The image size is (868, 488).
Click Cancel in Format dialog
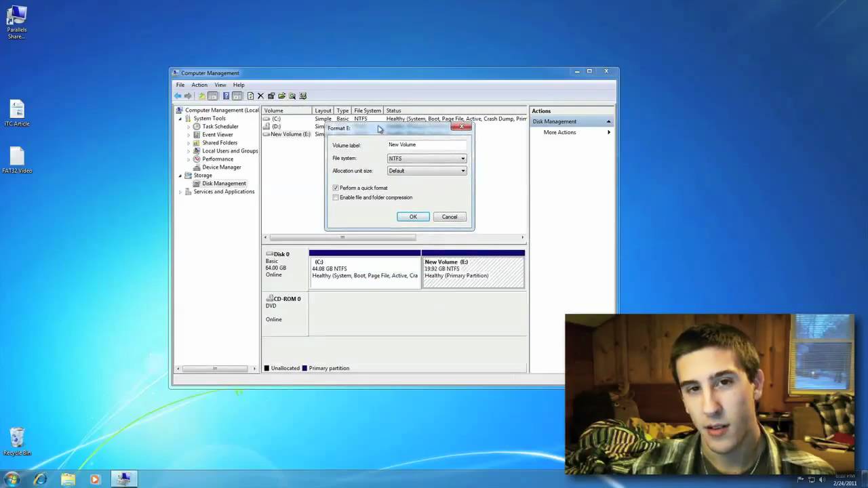coord(450,217)
